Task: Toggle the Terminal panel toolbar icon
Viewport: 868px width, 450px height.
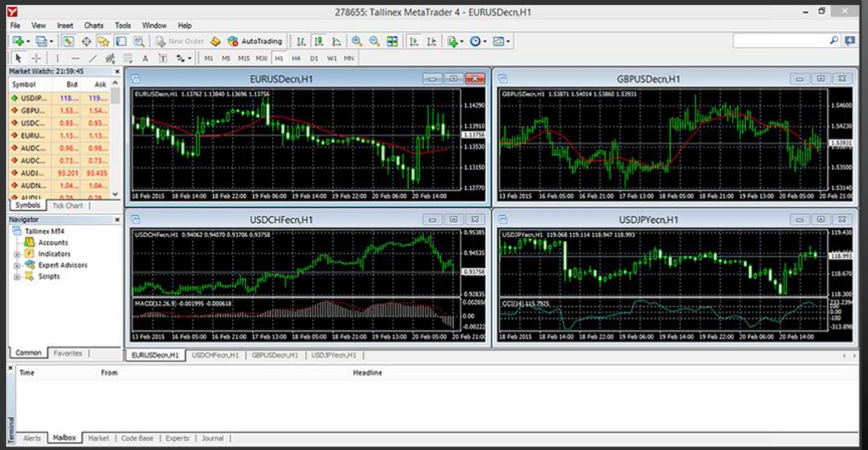Action: [121, 41]
